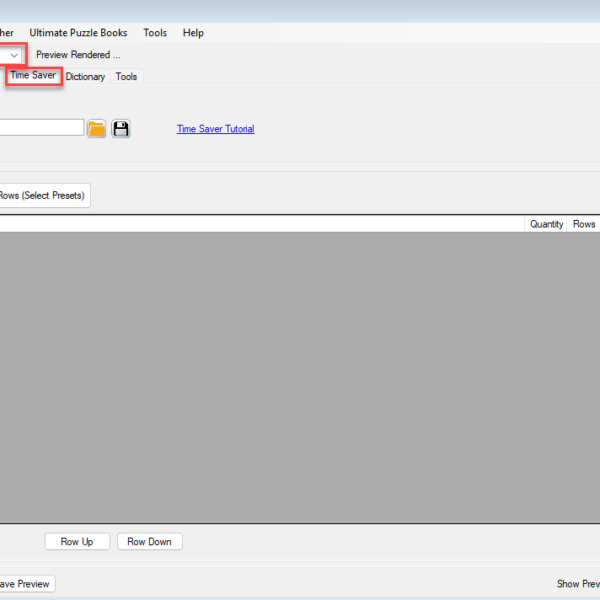Click the open folder icon

pyautogui.click(x=96, y=129)
